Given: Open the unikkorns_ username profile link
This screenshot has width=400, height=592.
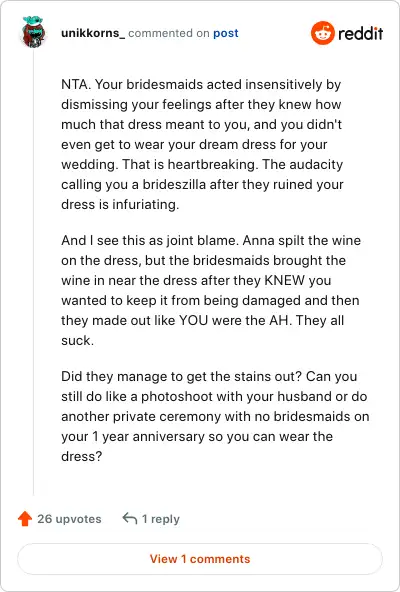Looking at the screenshot, I should 93,33.
